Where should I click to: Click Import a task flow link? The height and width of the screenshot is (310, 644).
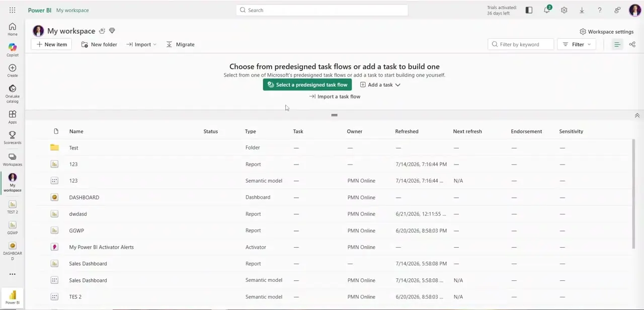(x=335, y=97)
